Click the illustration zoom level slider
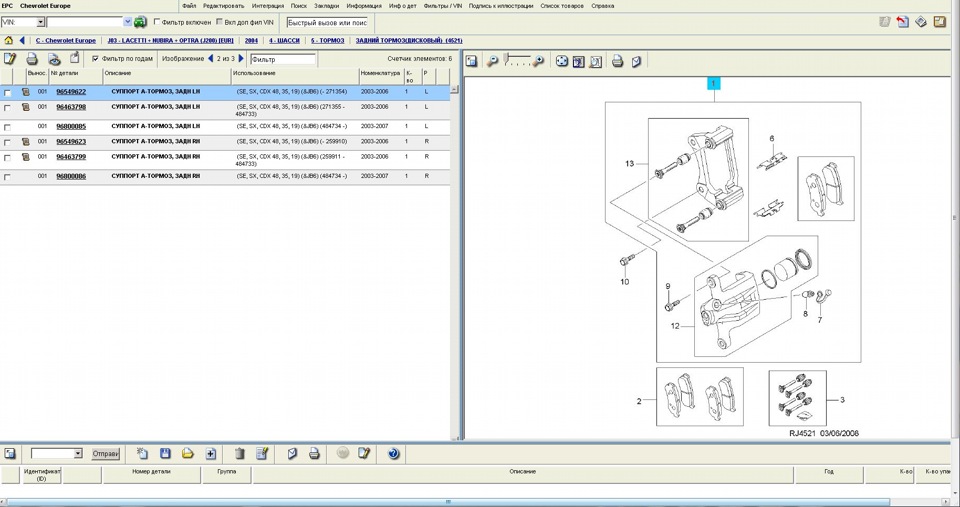This screenshot has width=960, height=507. point(517,59)
